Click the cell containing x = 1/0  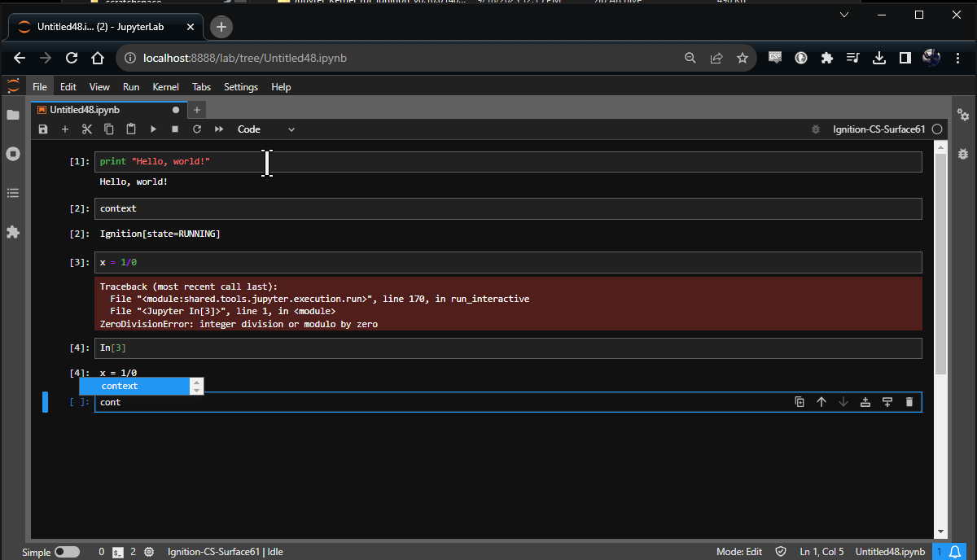(x=508, y=263)
